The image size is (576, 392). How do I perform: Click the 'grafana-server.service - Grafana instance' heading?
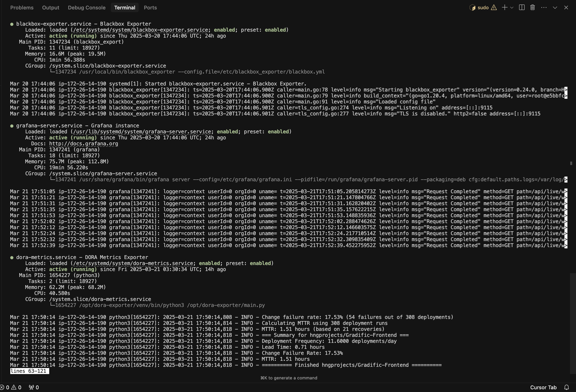click(78, 126)
